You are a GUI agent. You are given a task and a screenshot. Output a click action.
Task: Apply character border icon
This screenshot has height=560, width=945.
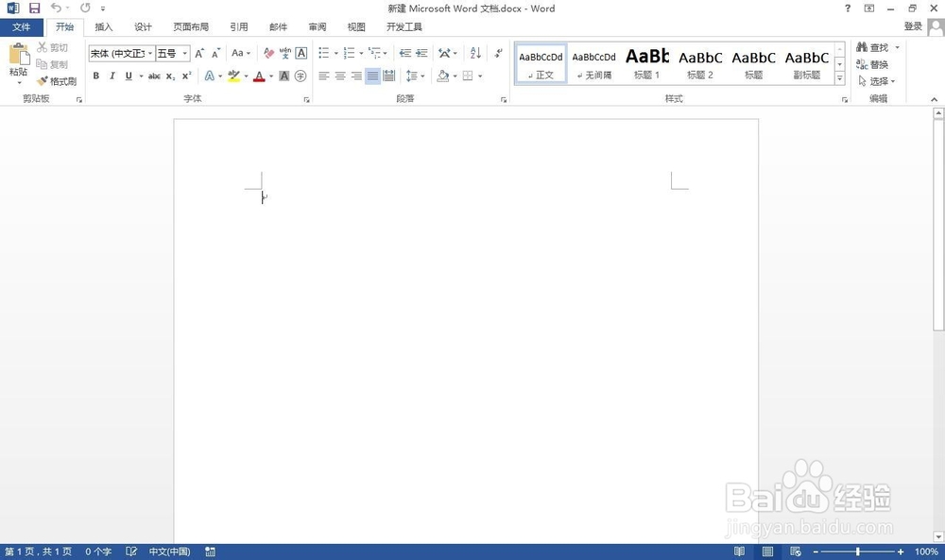click(x=301, y=53)
